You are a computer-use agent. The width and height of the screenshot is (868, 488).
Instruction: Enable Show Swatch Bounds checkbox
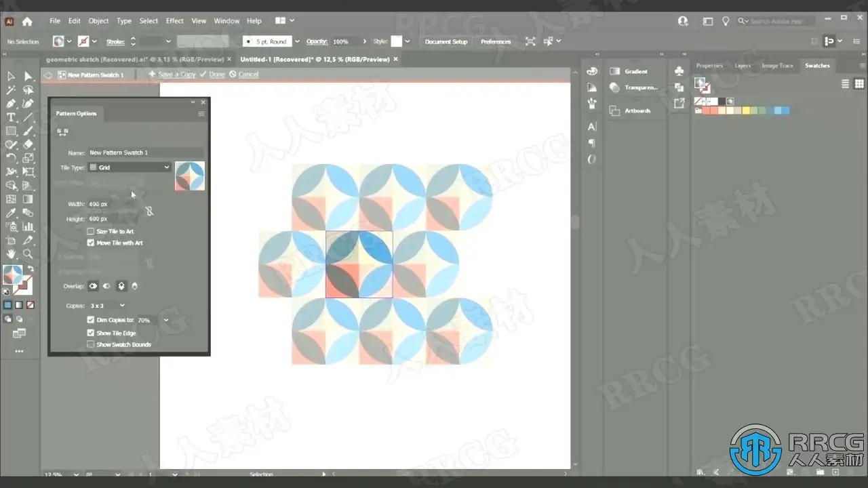[x=91, y=344]
